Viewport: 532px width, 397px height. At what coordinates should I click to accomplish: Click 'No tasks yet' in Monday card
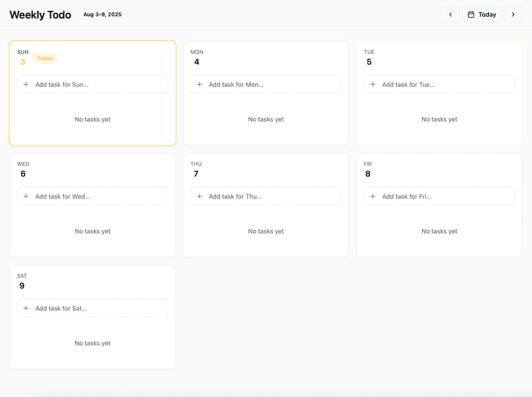tap(266, 119)
